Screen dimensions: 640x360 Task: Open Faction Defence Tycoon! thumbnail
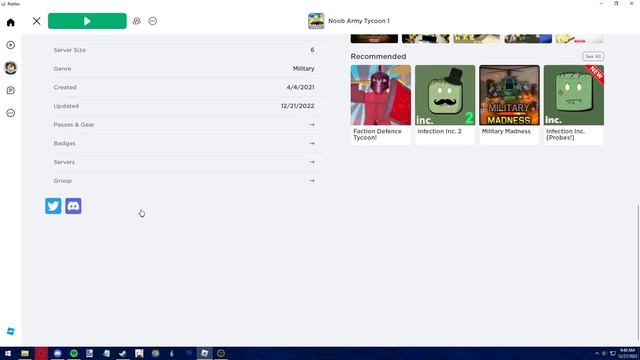coord(380,95)
